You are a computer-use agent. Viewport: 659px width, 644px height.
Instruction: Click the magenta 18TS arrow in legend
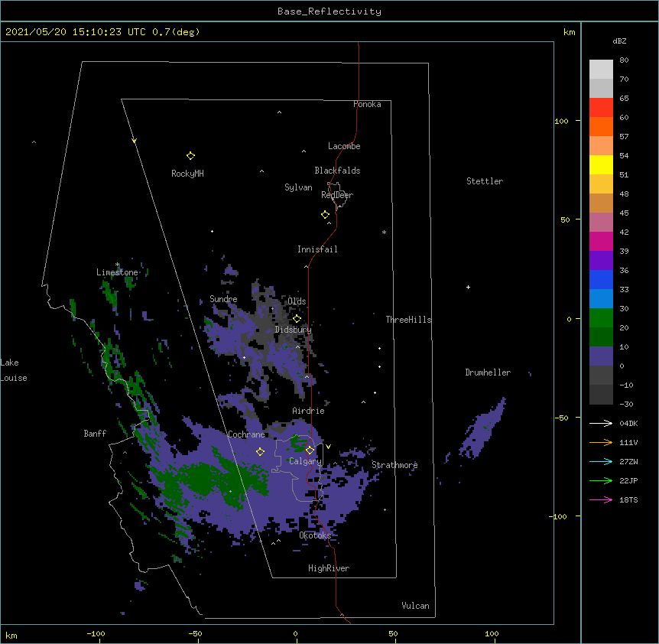(x=601, y=499)
